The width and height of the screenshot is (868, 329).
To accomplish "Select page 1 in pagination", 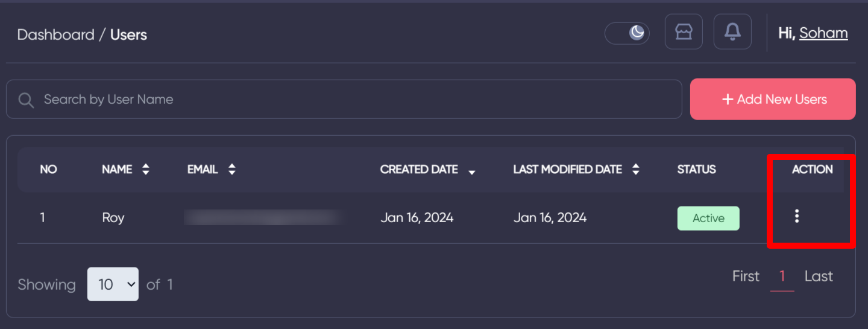I will click(782, 276).
